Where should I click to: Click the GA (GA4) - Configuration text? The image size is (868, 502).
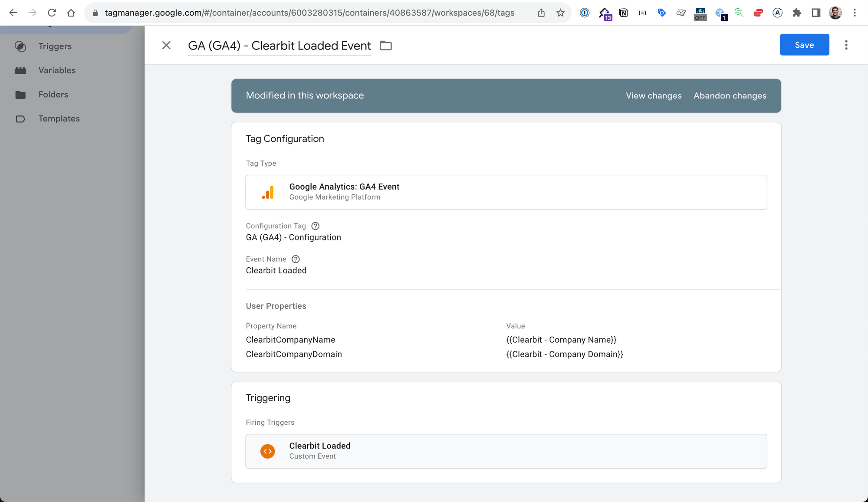pos(293,237)
